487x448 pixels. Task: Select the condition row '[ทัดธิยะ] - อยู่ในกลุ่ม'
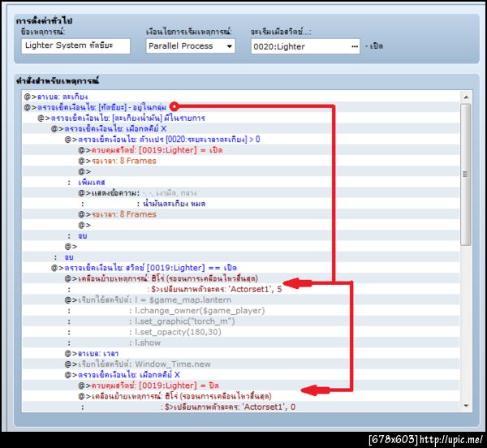coord(241,107)
